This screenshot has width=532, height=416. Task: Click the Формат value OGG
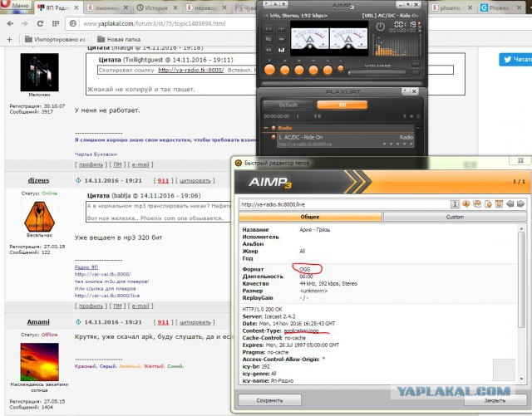click(305, 269)
